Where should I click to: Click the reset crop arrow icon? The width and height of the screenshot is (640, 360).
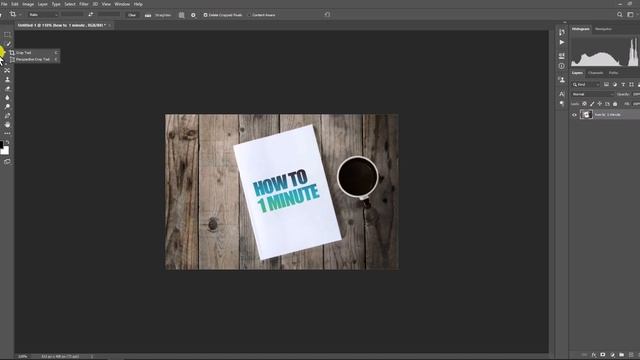pos(327,15)
